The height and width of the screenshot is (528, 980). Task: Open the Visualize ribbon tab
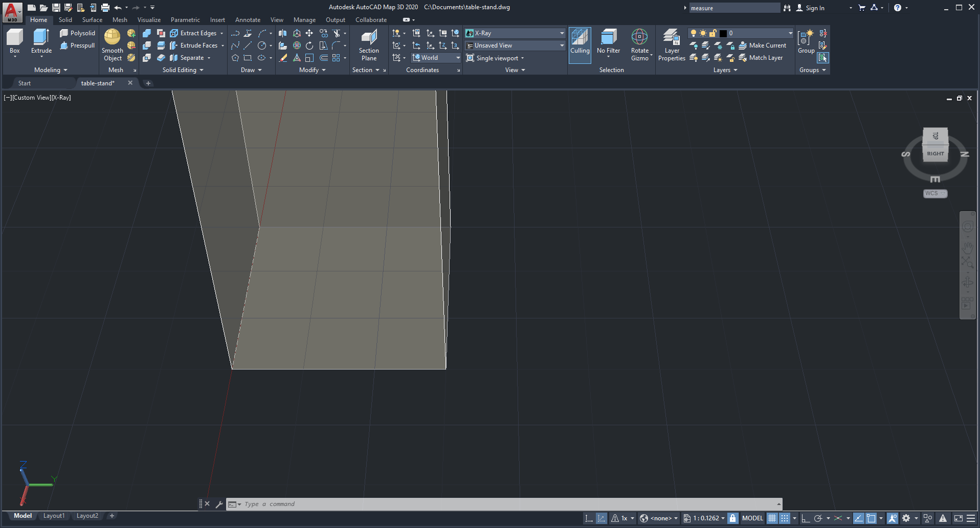pos(148,20)
